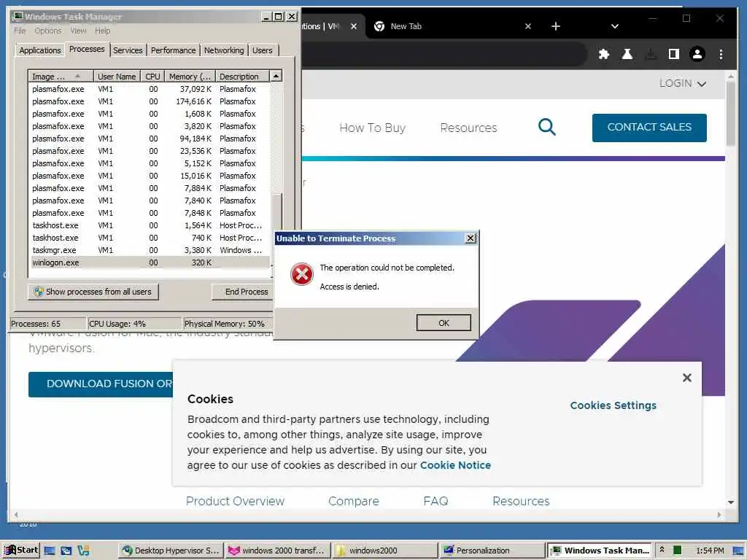The width and height of the screenshot is (747, 560).
Task: Click the process list scroll-up arrow
Action: (x=276, y=76)
